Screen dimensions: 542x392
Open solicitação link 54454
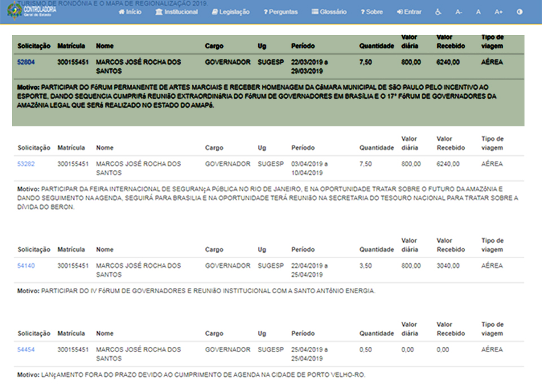(x=26, y=350)
